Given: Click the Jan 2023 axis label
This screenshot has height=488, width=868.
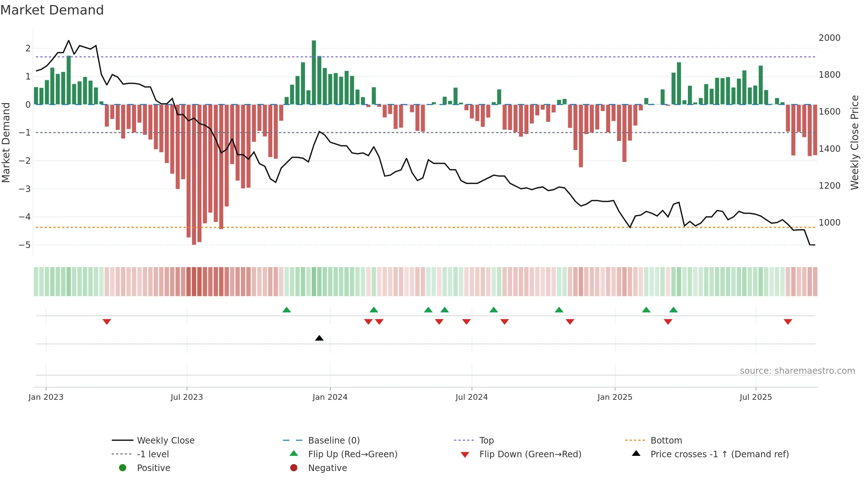Looking at the screenshot, I should [46, 397].
